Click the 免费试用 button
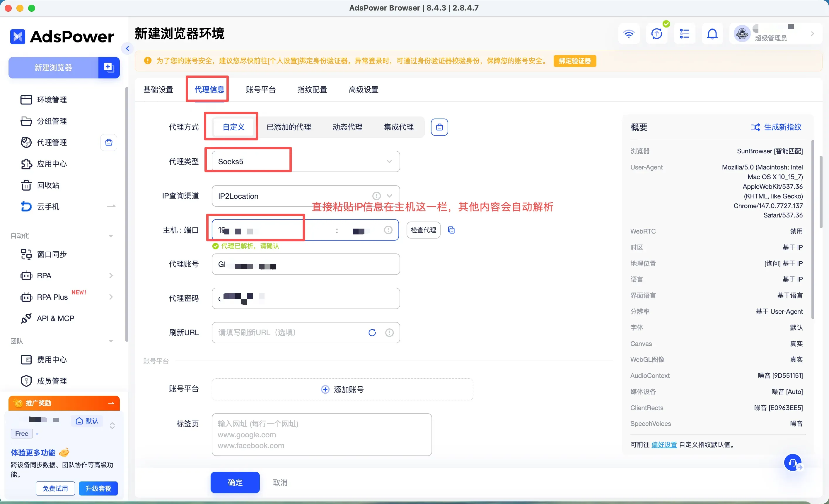Image resolution: width=829 pixels, height=504 pixels. (x=55, y=488)
